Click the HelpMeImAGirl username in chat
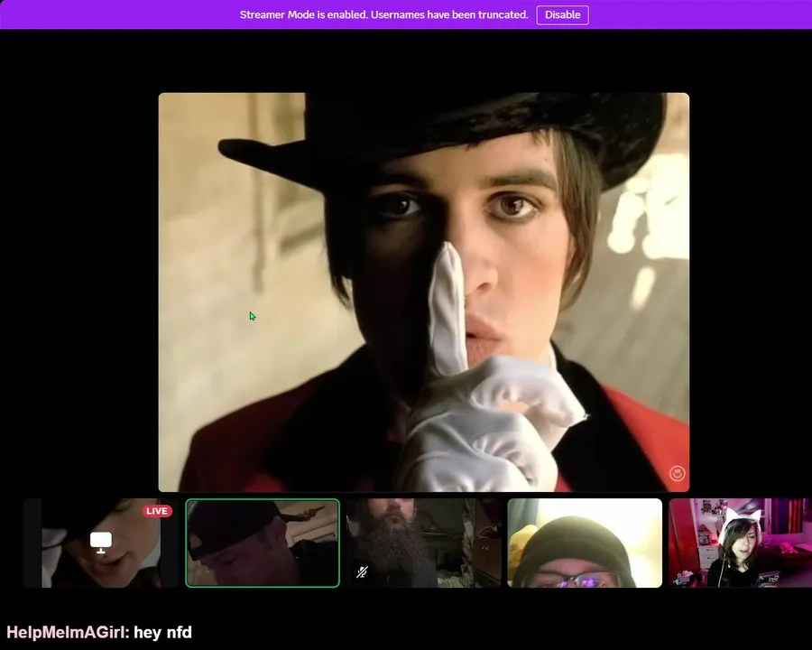This screenshot has width=812, height=650. pos(68,632)
